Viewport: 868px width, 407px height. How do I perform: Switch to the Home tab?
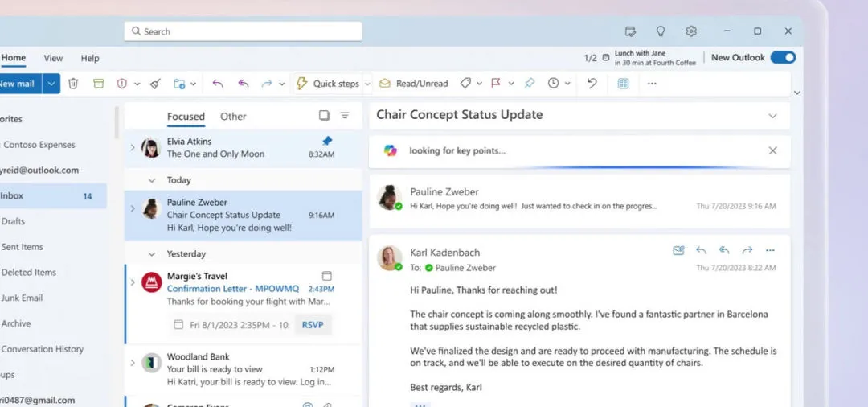(x=14, y=58)
